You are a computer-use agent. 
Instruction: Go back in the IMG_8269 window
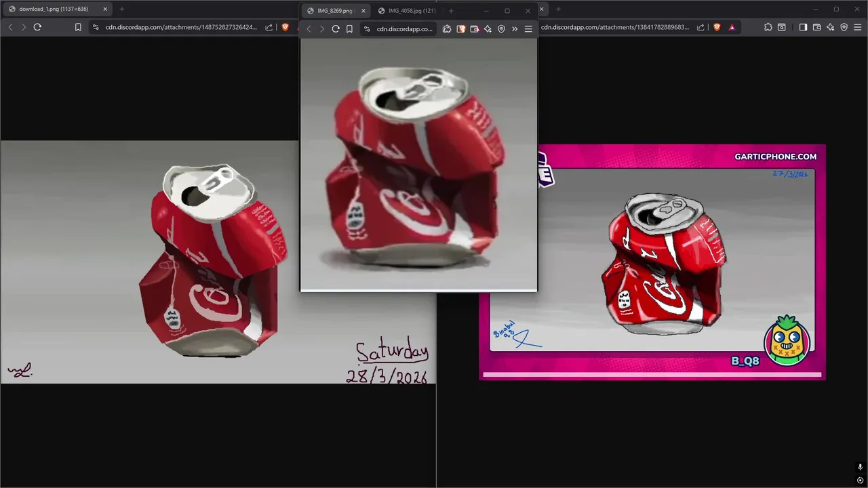(309, 29)
